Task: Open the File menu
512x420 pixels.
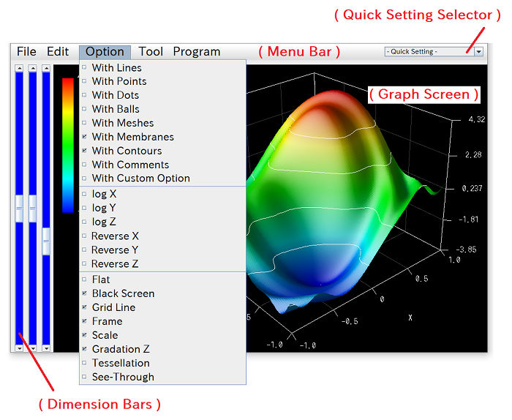Action: click(x=26, y=52)
